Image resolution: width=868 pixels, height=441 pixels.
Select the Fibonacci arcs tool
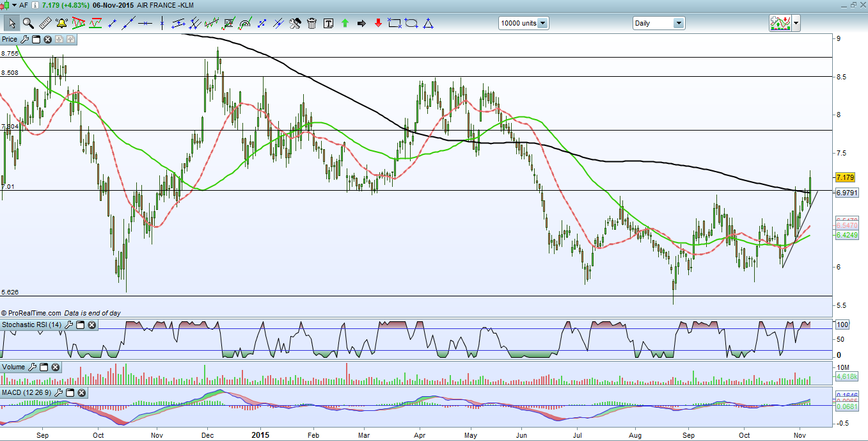pos(244,24)
